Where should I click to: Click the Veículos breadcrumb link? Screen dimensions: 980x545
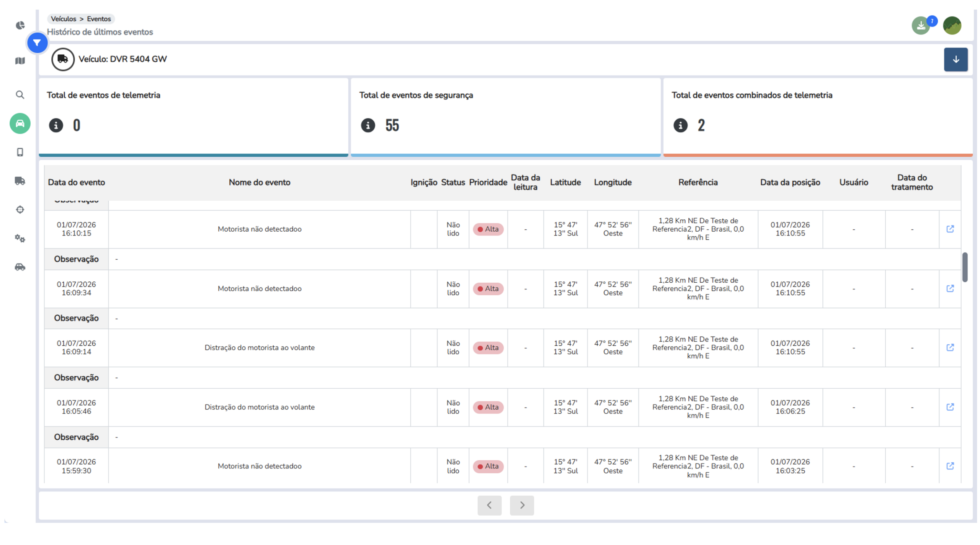click(x=64, y=19)
